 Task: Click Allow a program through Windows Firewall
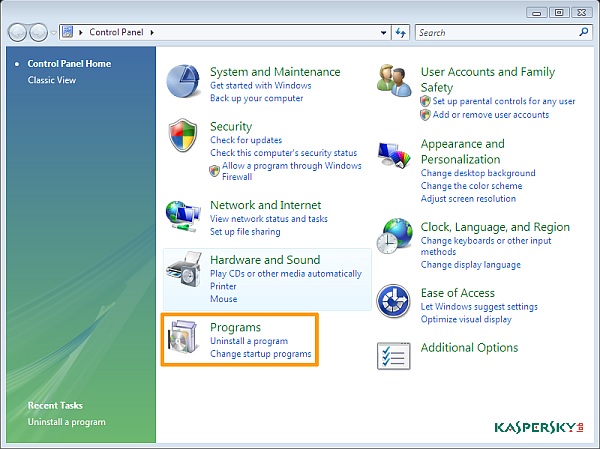coord(292,171)
